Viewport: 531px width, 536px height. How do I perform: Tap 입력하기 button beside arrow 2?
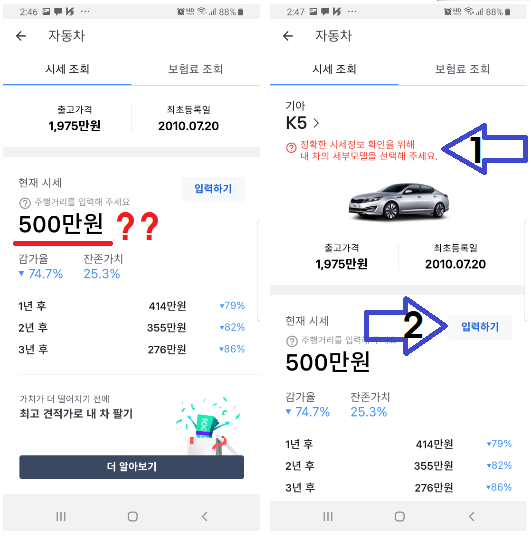pyautogui.click(x=480, y=327)
